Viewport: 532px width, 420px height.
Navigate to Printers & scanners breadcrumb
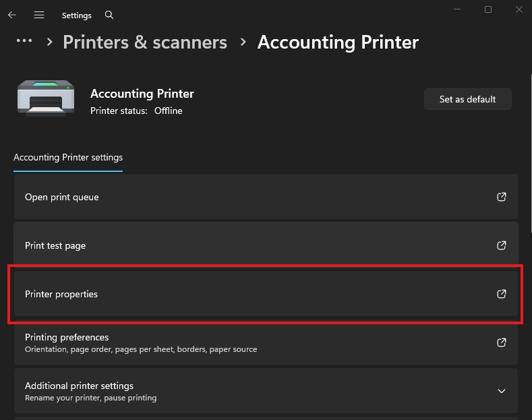145,42
